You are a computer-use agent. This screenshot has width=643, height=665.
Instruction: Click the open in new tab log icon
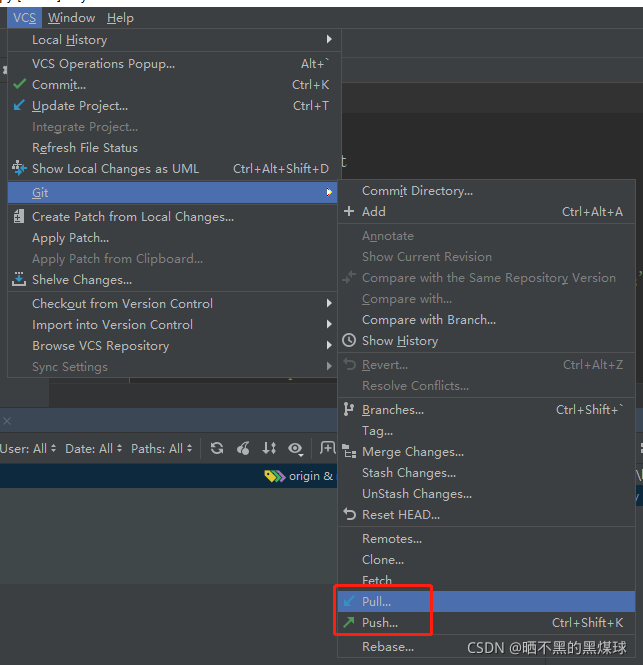(327, 448)
